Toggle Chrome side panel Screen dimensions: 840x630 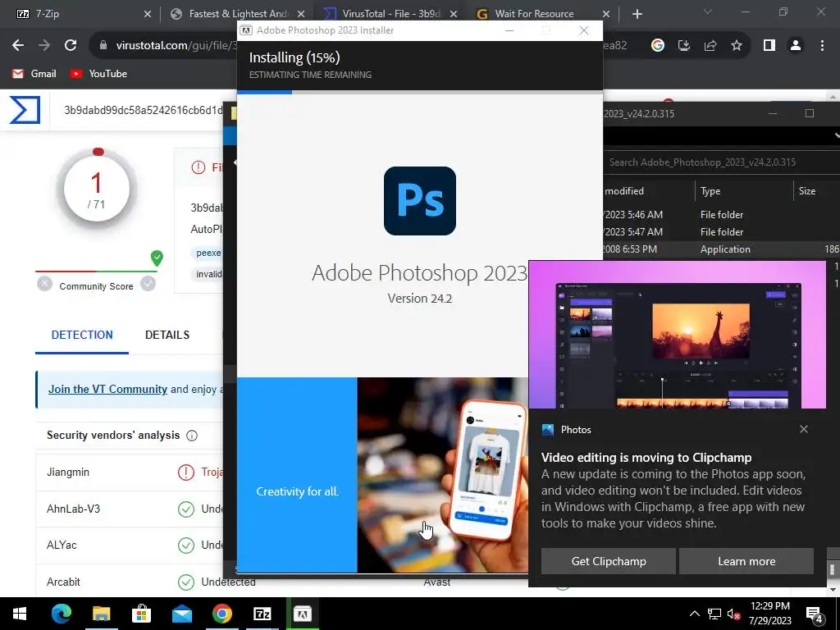[x=769, y=46]
